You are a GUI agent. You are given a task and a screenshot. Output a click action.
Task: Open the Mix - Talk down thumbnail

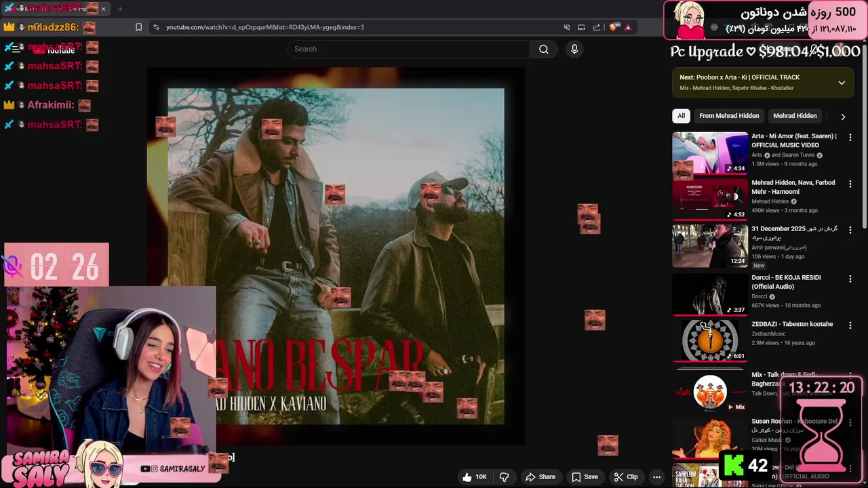tap(710, 391)
